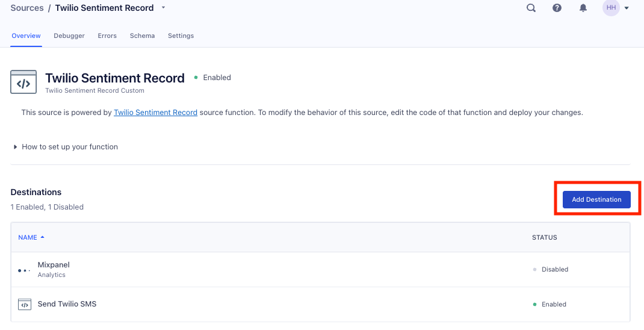Follow the Twilio Sentiment Record function link
Screen dimensions: 644x330
pos(155,113)
